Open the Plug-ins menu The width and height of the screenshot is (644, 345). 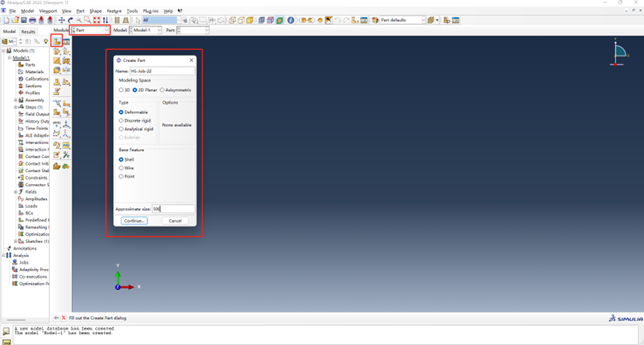150,11
